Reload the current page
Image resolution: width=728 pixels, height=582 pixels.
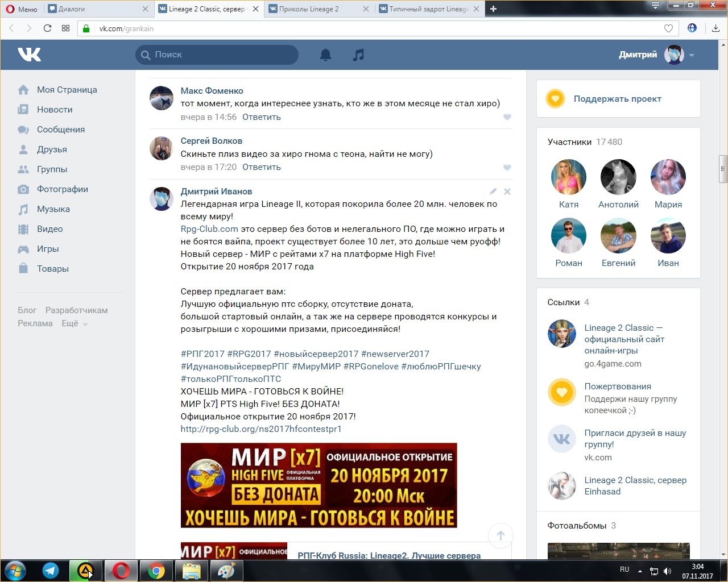tap(47, 28)
